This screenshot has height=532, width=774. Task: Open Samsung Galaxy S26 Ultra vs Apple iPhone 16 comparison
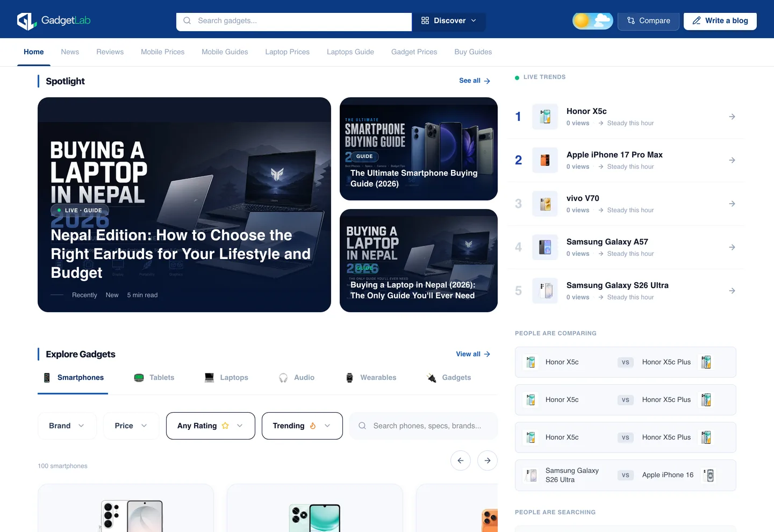(x=626, y=475)
